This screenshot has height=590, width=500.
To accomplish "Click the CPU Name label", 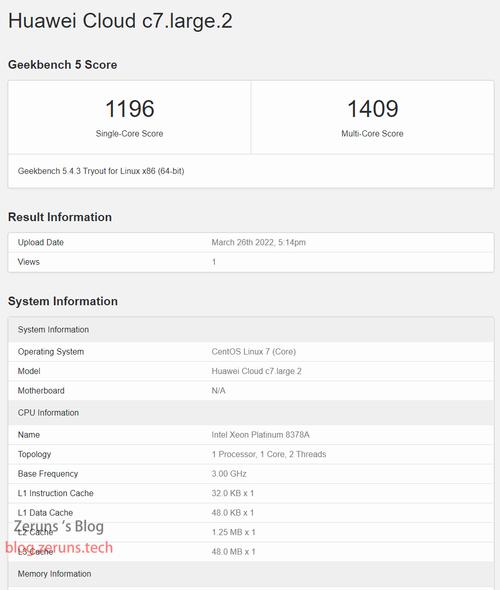I will coord(29,435).
